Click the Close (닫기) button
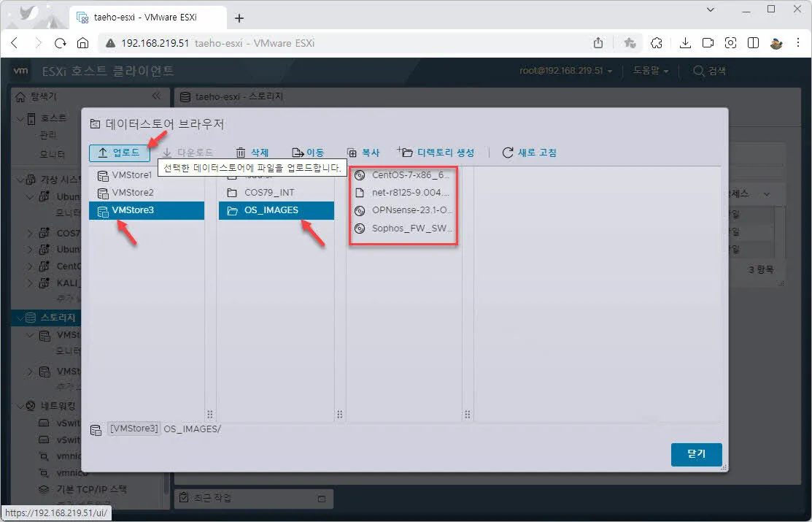 pos(696,454)
